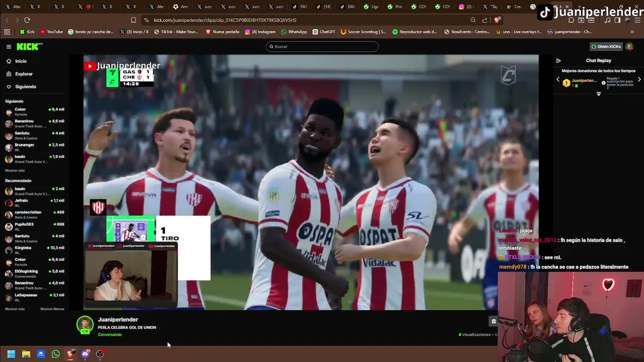Click the green KICK logo
This screenshot has width=644, height=362.
pos(30,47)
